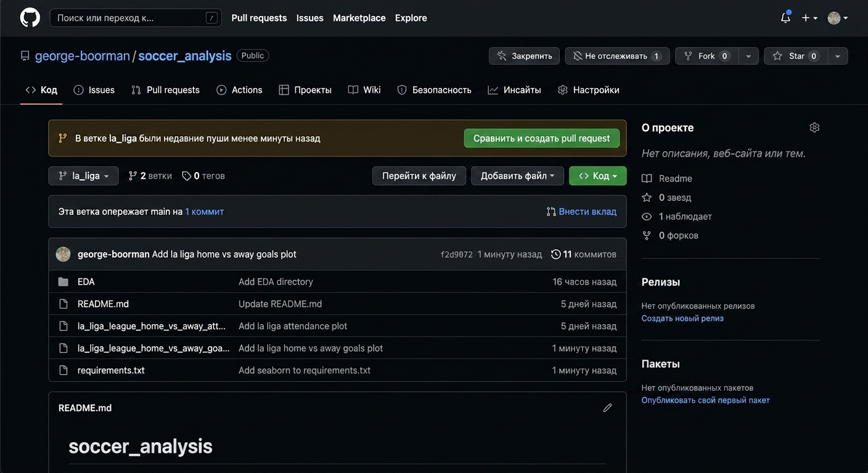Click the commit author avatar
Viewport: 868px width, 473px height.
(63, 254)
